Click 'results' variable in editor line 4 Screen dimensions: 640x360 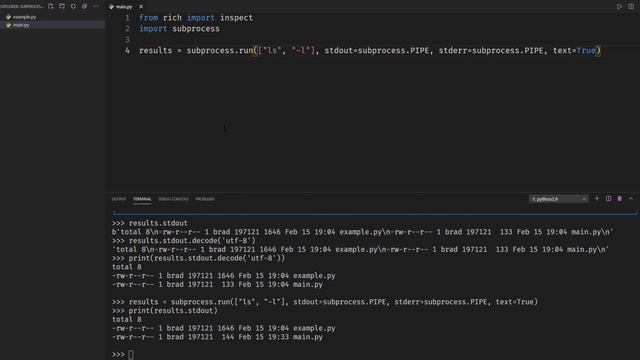[156, 51]
